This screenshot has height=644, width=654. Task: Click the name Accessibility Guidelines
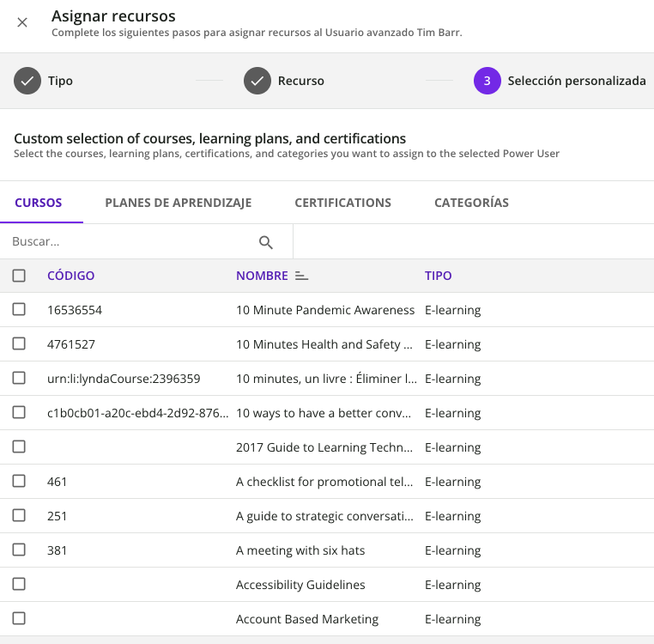[x=300, y=585]
